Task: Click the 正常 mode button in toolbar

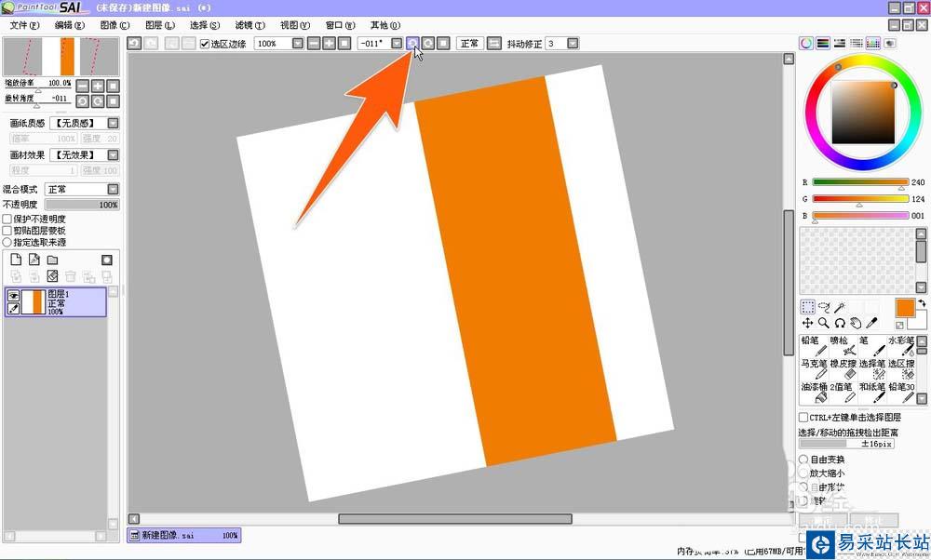Action: point(469,44)
